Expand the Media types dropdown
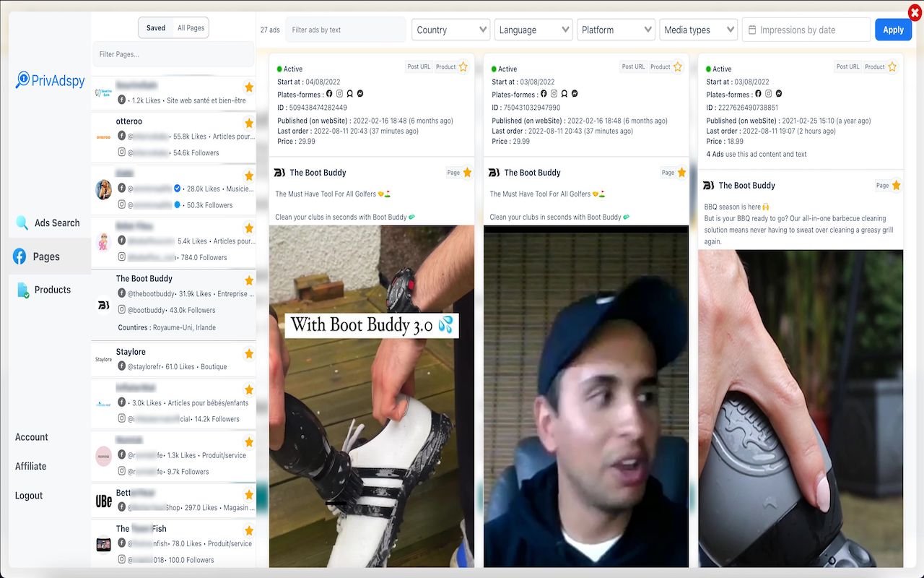This screenshot has width=924, height=578. pyautogui.click(x=698, y=30)
